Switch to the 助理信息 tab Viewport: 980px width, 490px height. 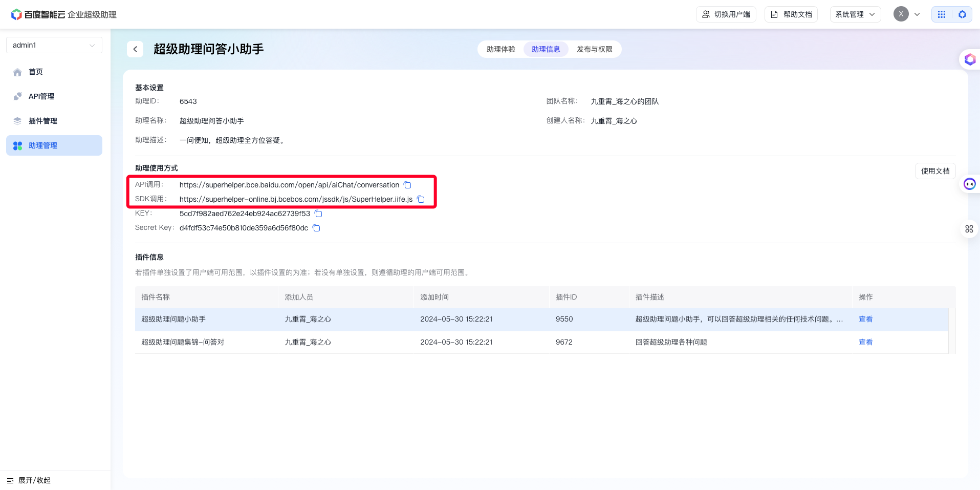(546, 49)
